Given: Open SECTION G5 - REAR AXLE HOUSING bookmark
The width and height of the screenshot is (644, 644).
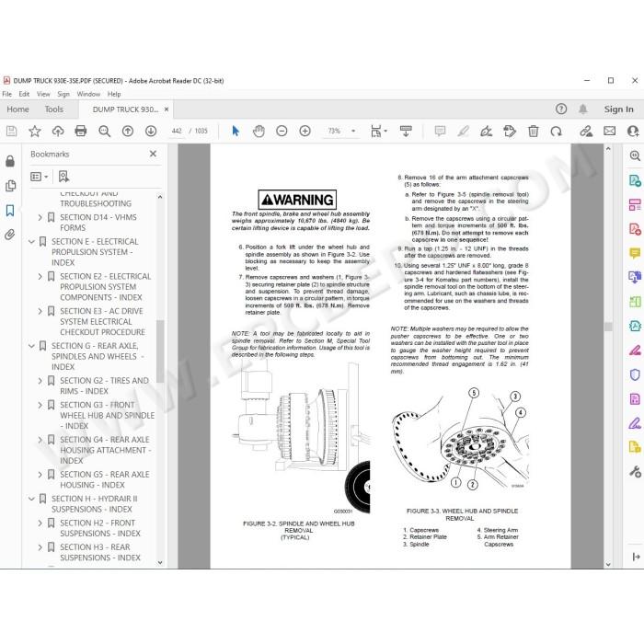Looking at the screenshot, I should (x=105, y=479).
